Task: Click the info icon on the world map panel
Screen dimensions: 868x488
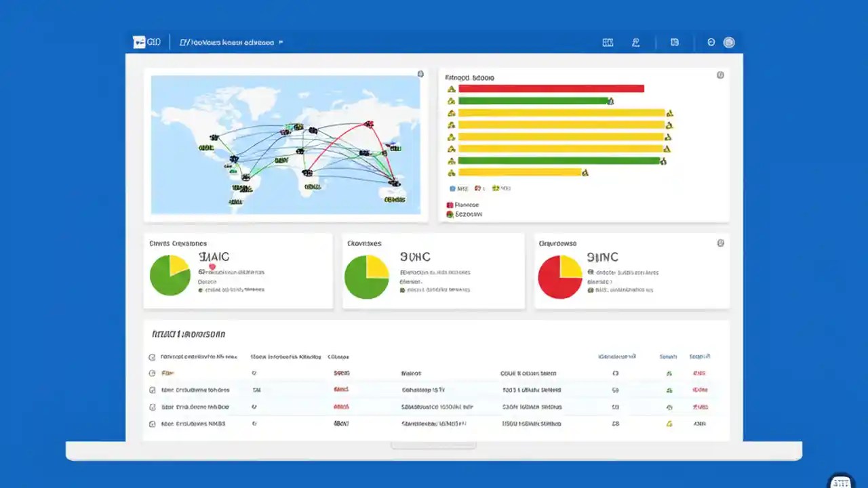Action: click(420, 74)
